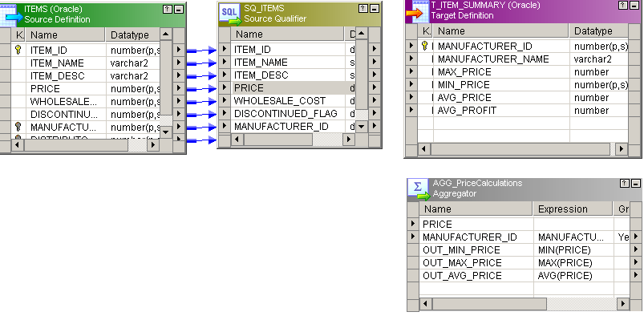This screenshot has width=644, height=316.
Task: Click output port arrow of WHOLESALE... in ITEMS
Action: point(179,101)
